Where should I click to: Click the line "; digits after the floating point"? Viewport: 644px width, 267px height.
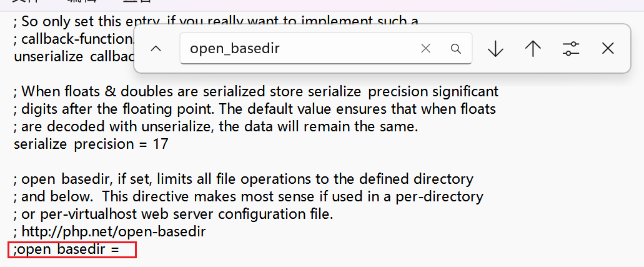(x=255, y=109)
